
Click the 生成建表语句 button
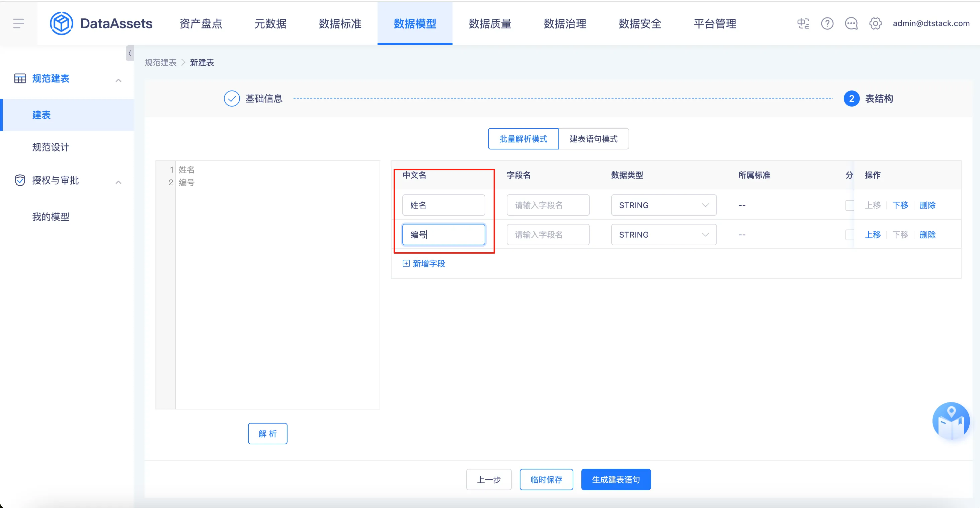coord(616,480)
